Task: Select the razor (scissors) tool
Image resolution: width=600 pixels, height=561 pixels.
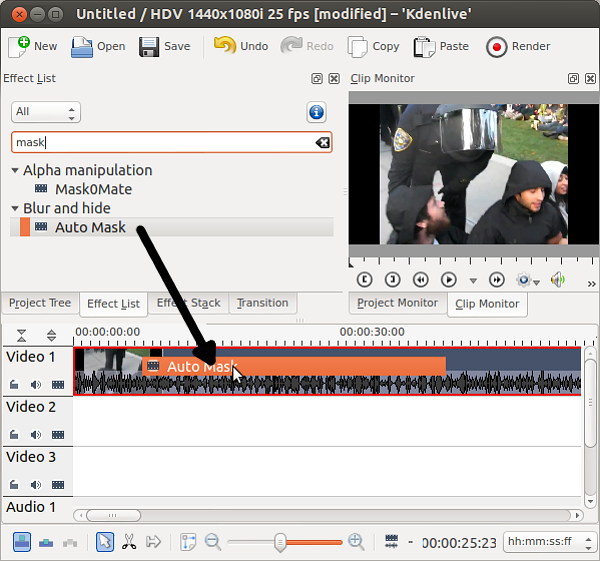Action: point(129,541)
